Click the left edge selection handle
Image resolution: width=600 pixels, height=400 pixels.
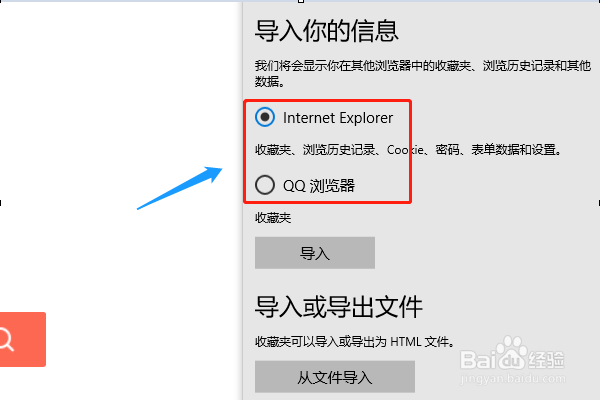(1, 203)
